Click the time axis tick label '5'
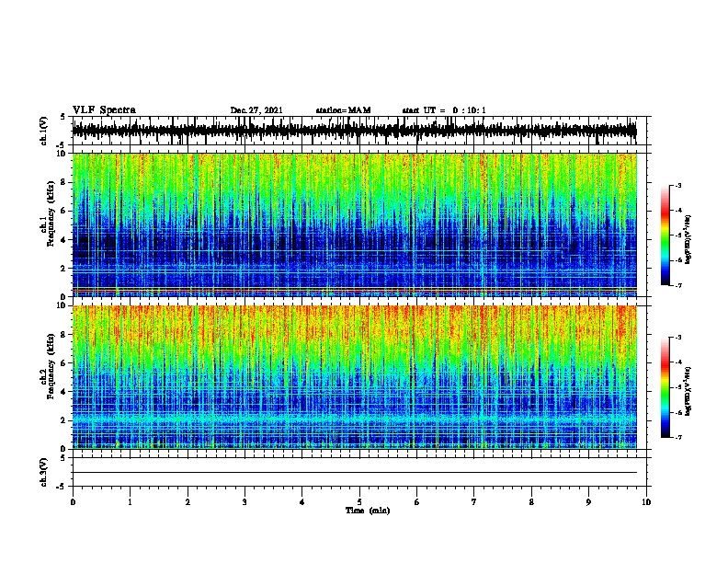The height and width of the screenshot is (563, 728). point(359,501)
